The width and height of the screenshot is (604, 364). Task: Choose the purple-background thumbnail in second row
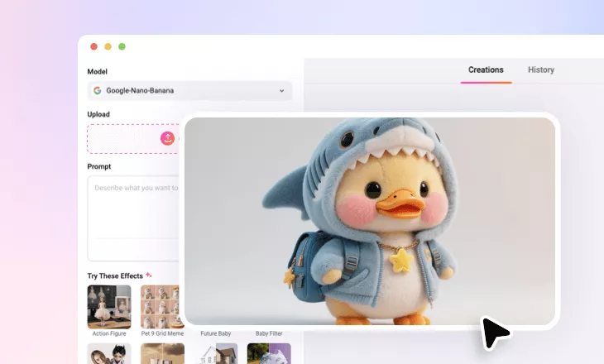coord(269,353)
